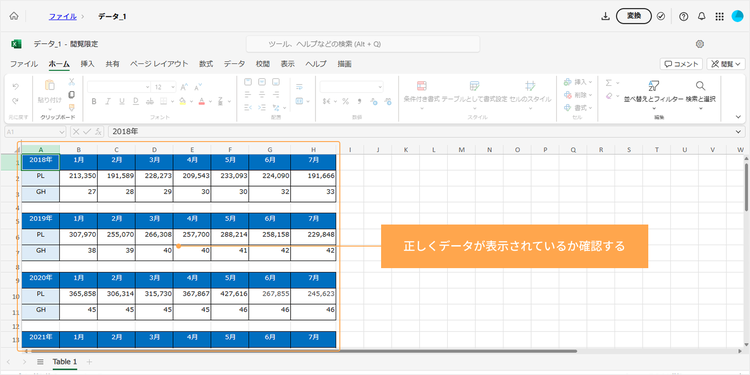The width and height of the screenshot is (750, 375).
Task: Decrease the cell indent
Action: [x=248, y=107]
